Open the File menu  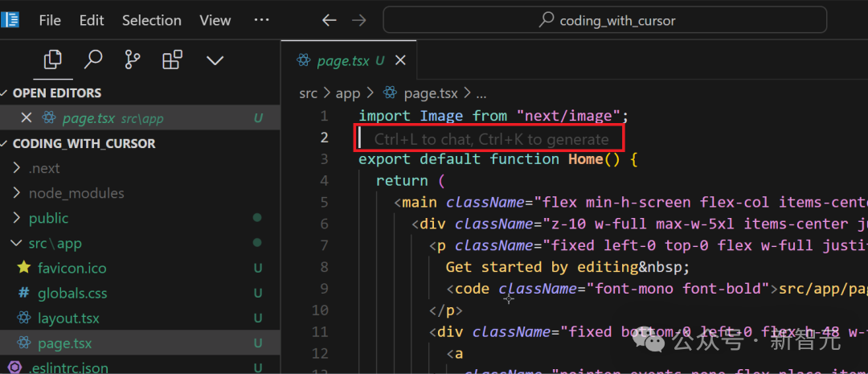[x=50, y=20]
